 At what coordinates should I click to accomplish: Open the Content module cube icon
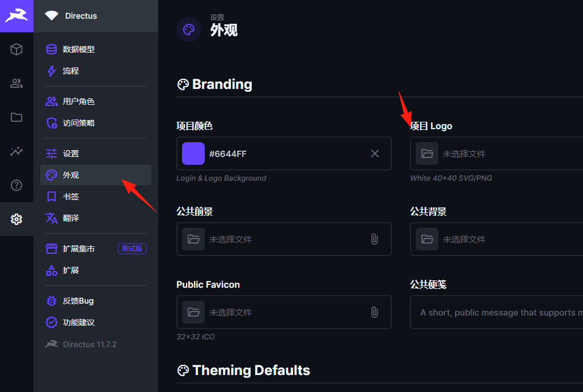(16, 49)
